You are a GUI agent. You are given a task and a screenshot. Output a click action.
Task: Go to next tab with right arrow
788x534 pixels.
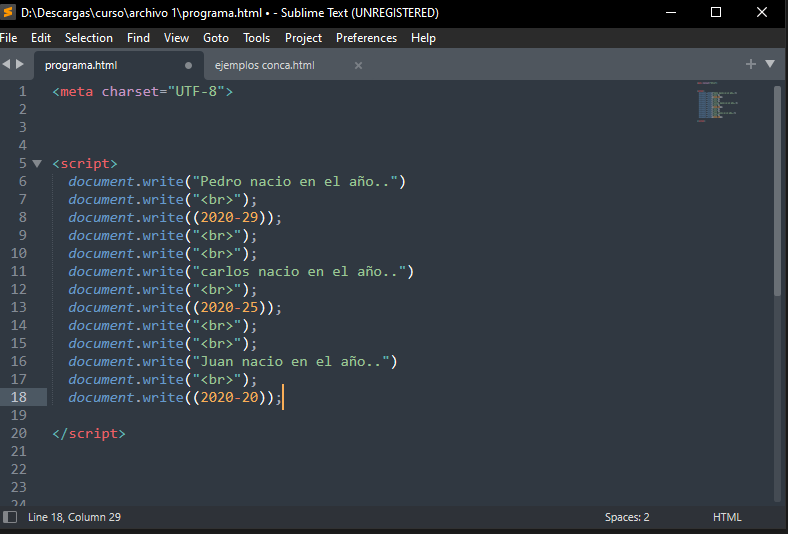(x=20, y=64)
